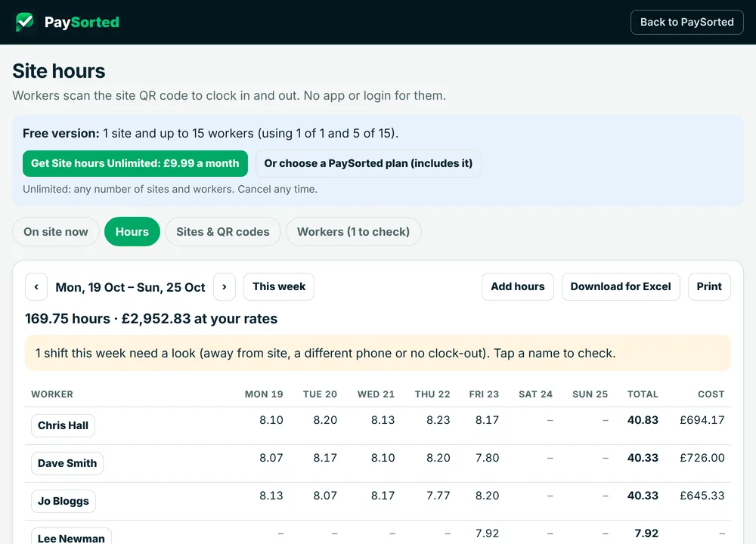Click the TOTAL column header

point(643,394)
